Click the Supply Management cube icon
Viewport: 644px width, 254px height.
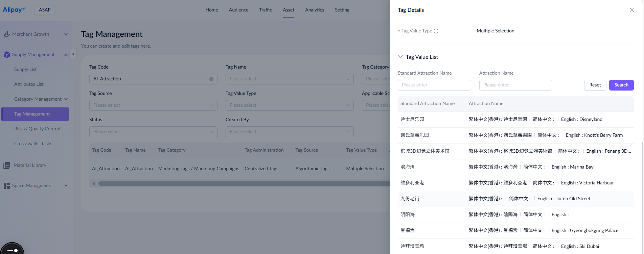pos(6,55)
